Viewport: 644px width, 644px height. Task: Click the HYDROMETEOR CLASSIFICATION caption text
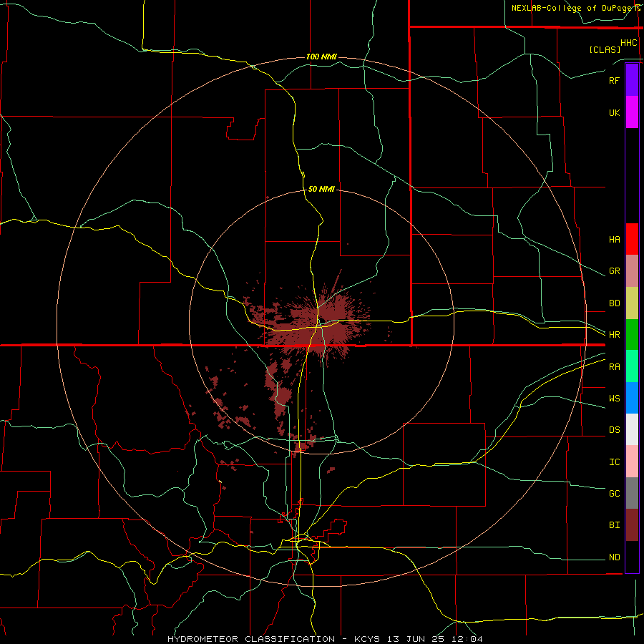tap(251, 639)
